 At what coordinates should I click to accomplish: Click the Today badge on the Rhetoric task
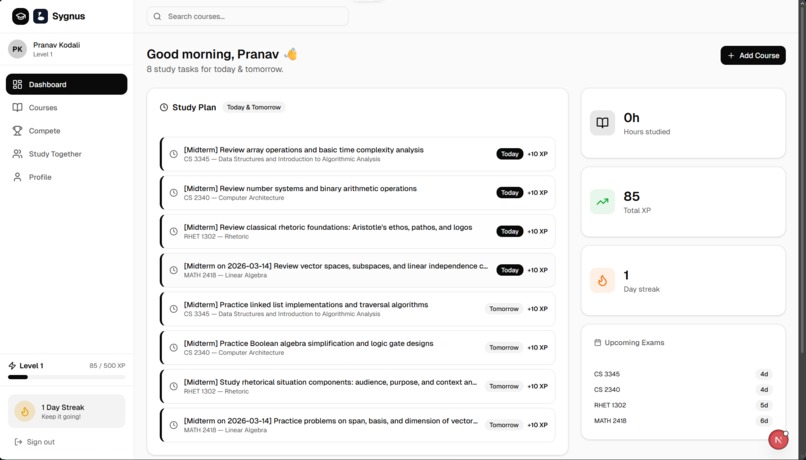[509, 231]
